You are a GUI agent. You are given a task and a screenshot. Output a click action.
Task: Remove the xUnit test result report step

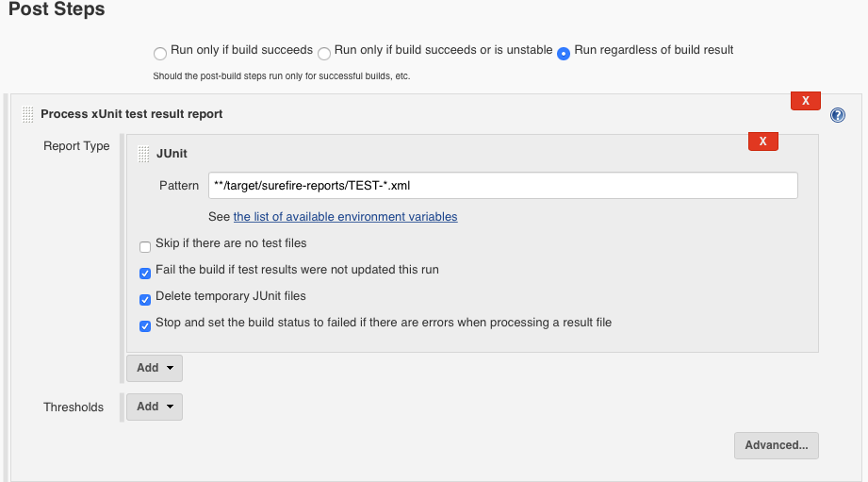pos(806,101)
